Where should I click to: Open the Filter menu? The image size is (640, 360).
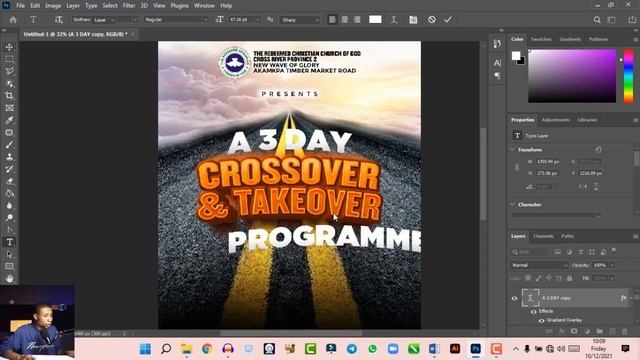pyautogui.click(x=129, y=6)
